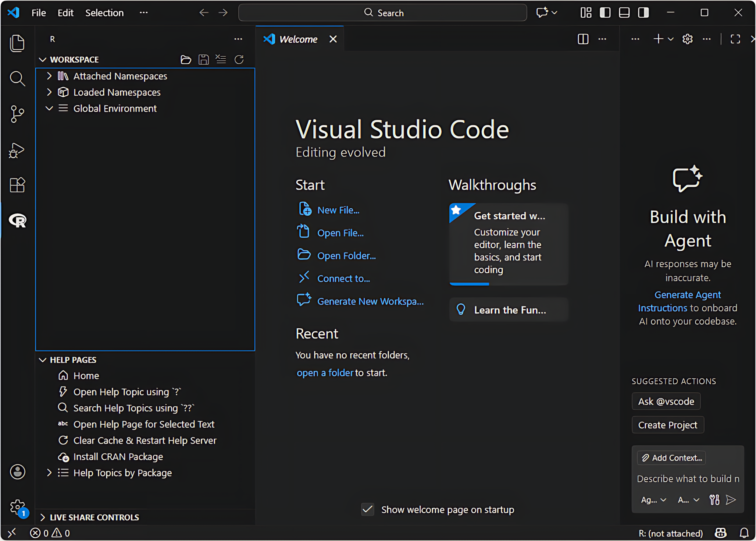The image size is (756, 541).
Task: Select the Welcome tab
Action: tap(298, 39)
